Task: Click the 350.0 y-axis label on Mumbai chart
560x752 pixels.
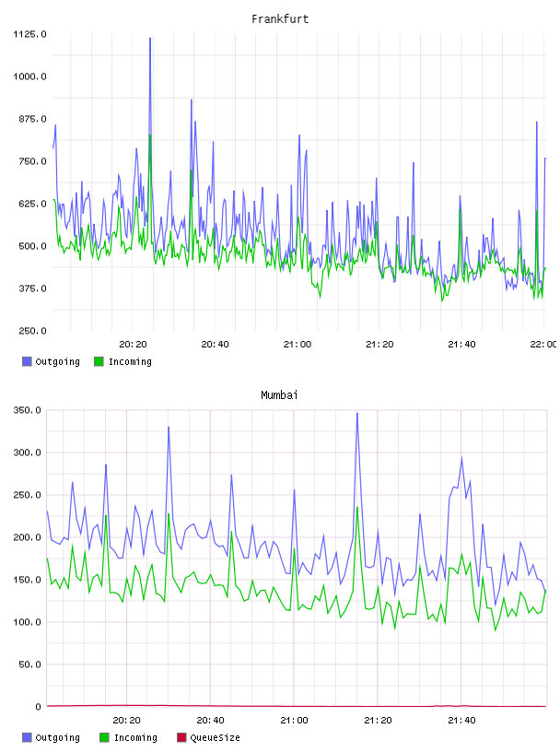Action: pyautogui.click(x=27, y=410)
